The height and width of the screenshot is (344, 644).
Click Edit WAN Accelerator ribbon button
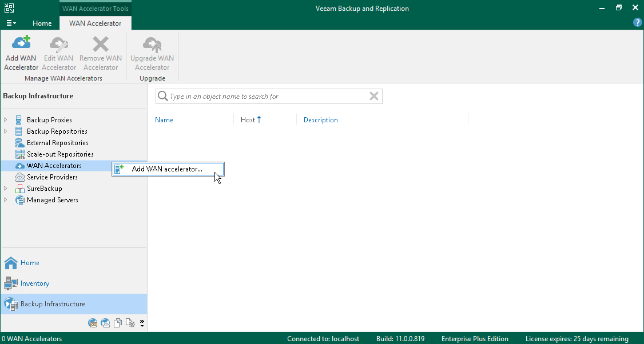[59, 53]
